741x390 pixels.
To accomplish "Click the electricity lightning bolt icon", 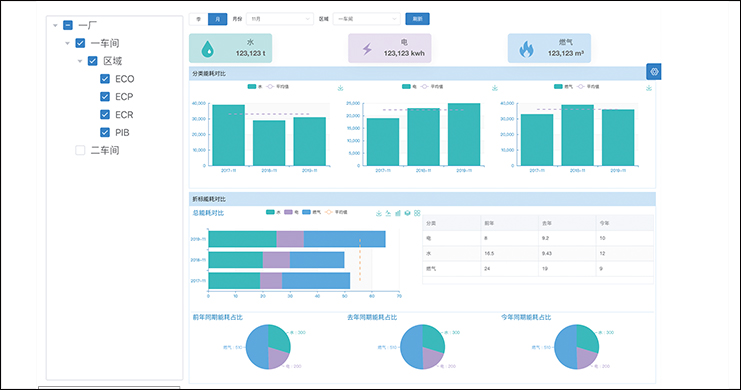I will tap(367, 49).
